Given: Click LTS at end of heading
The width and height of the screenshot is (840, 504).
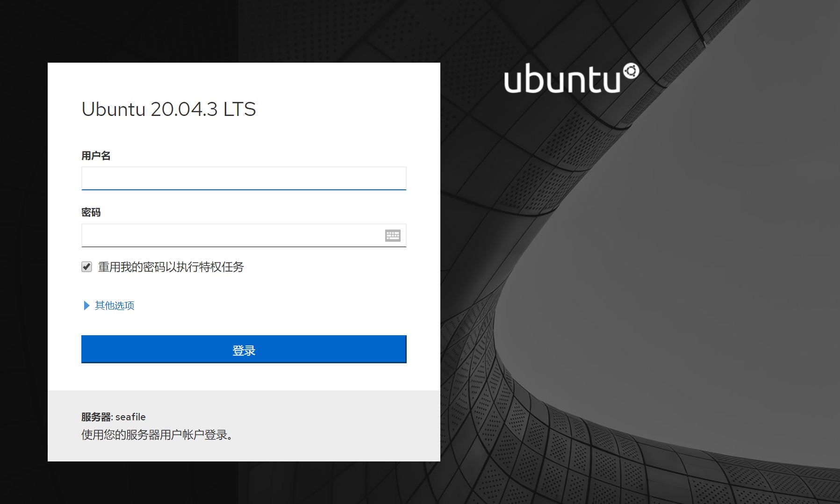Looking at the screenshot, I should (239, 109).
